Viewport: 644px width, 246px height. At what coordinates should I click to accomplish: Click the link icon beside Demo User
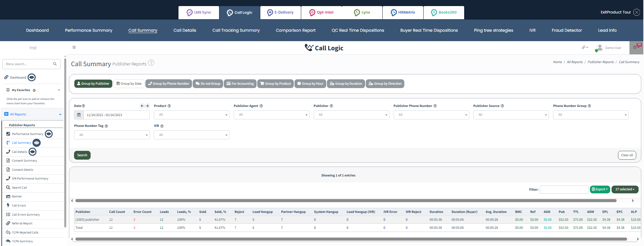coord(585,48)
